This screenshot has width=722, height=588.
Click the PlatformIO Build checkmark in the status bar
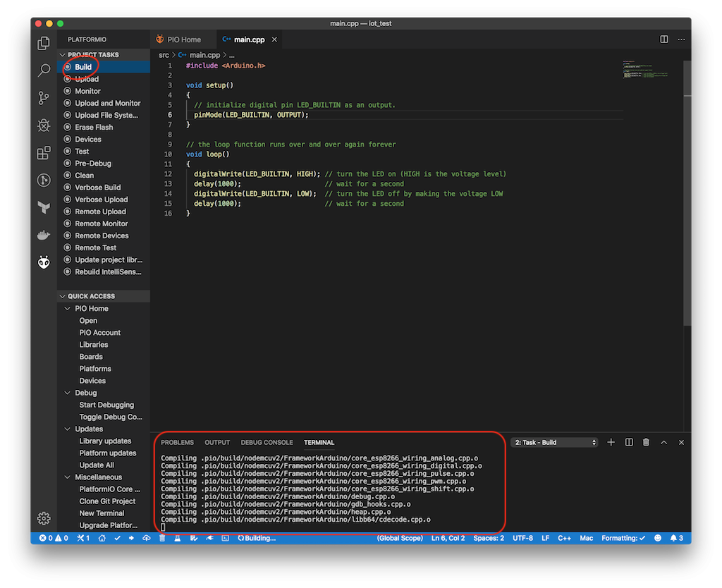[118, 538]
